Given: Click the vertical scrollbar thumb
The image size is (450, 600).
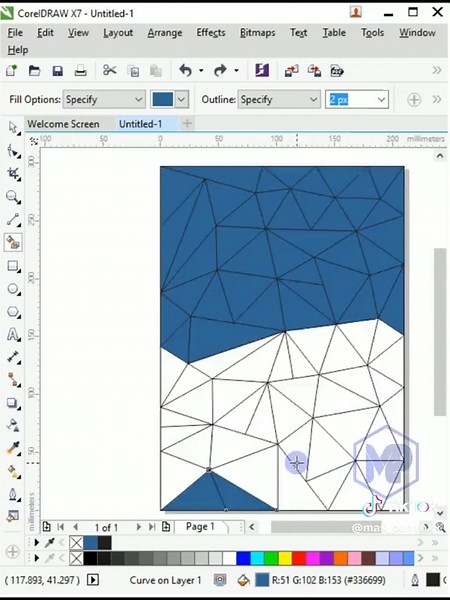Looking at the screenshot, I should [440, 331].
